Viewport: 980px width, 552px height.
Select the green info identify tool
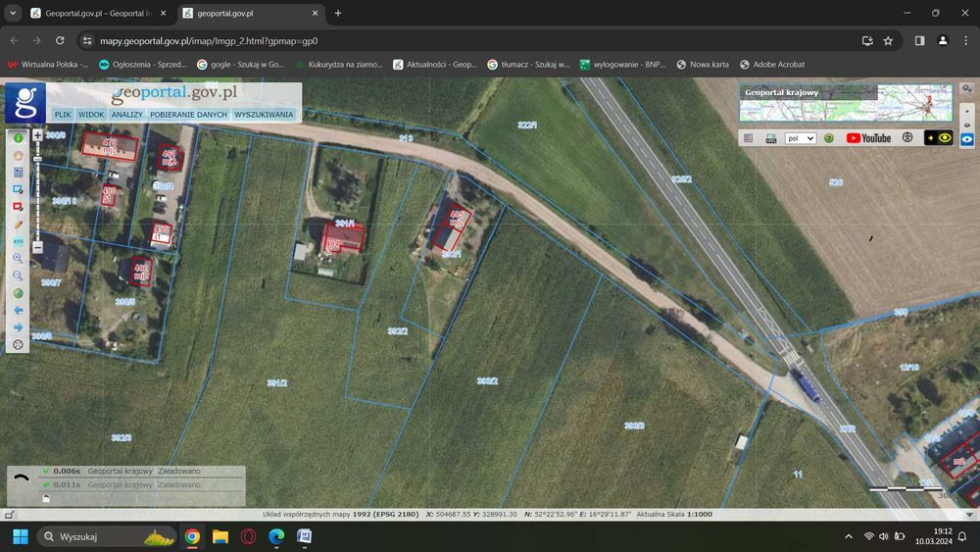pyautogui.click(x=18, y=138)
